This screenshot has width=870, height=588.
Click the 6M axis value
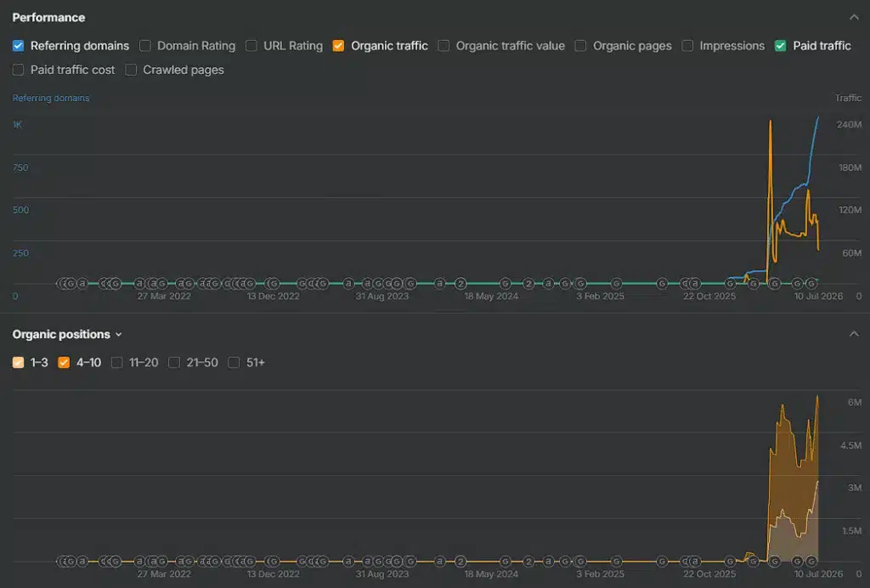855,402
